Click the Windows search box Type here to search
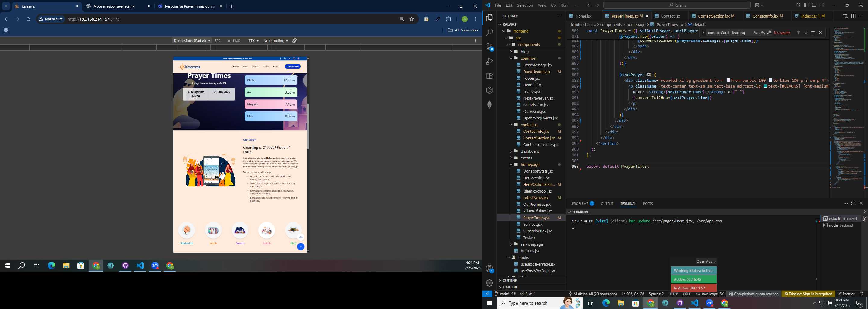868x309 pixels. click(540, 303)
